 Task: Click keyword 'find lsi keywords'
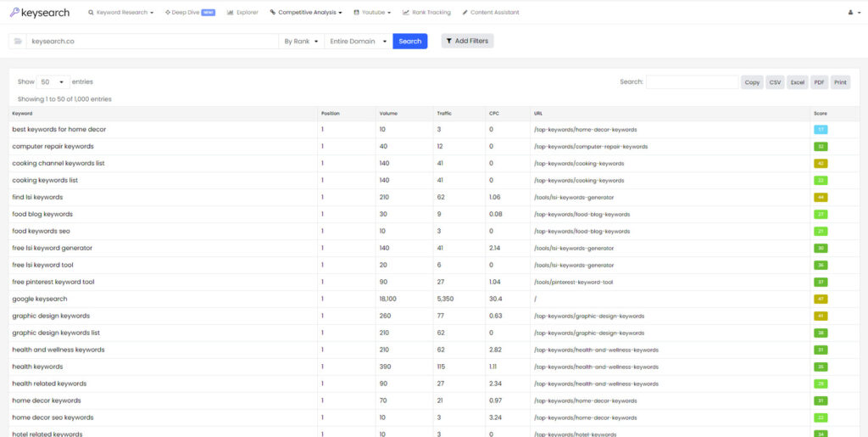click(37, 197)
